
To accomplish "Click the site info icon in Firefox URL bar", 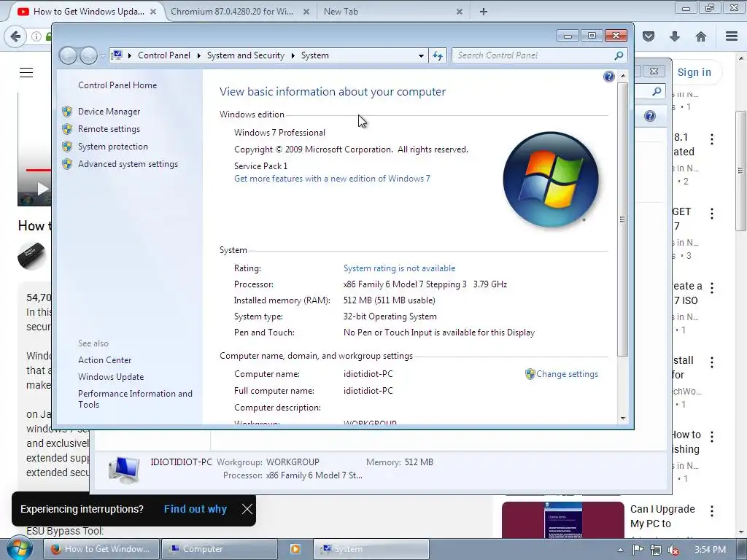I will 36,36.
